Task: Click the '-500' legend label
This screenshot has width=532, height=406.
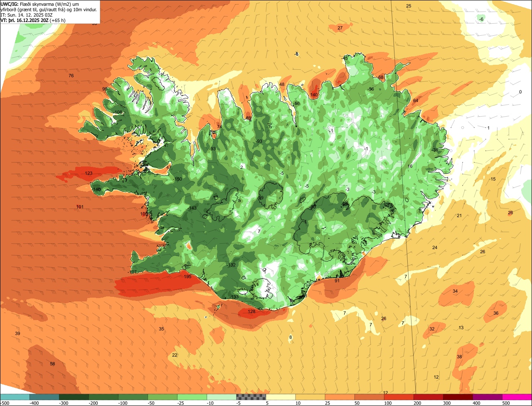Action: 5,403
